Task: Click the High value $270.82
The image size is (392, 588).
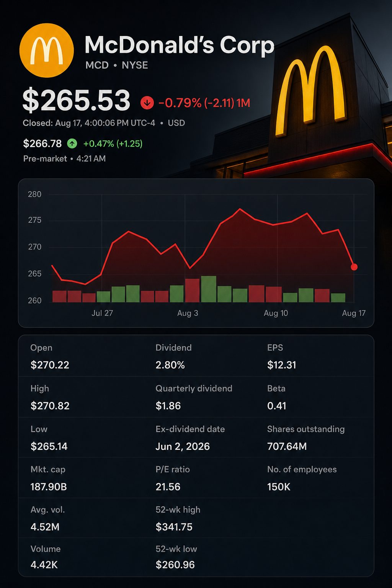Action: pos(50,406)
